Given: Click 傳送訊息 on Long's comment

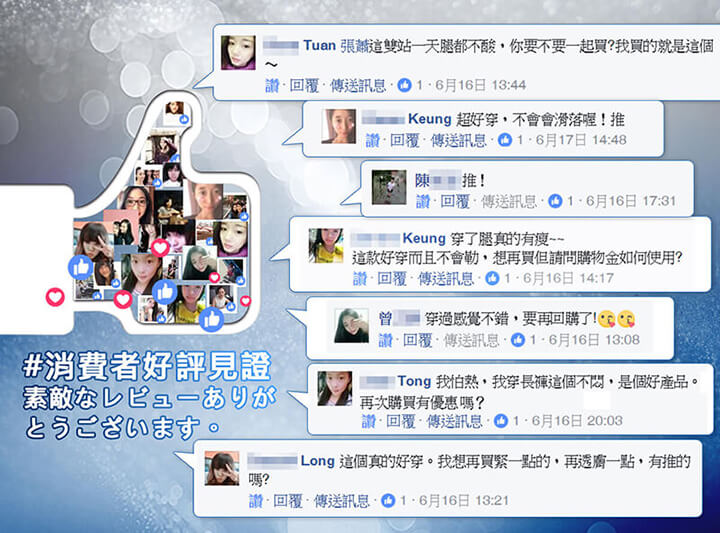Looking at the screenshot, I should tap(342, 501).
